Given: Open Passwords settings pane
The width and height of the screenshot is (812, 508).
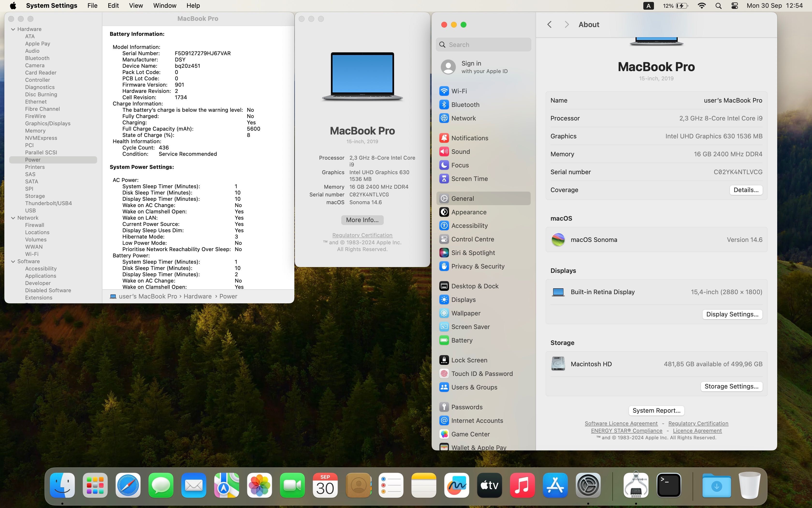Looking at the screenshot, I should 483,407.
